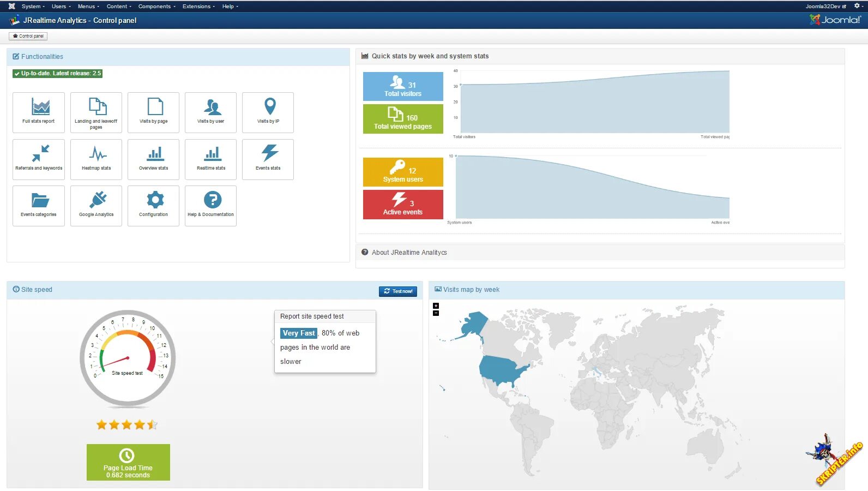Expand the About JRealtime Analitycs panel
The height and width of the screenshot is (491, 868).
600,253
